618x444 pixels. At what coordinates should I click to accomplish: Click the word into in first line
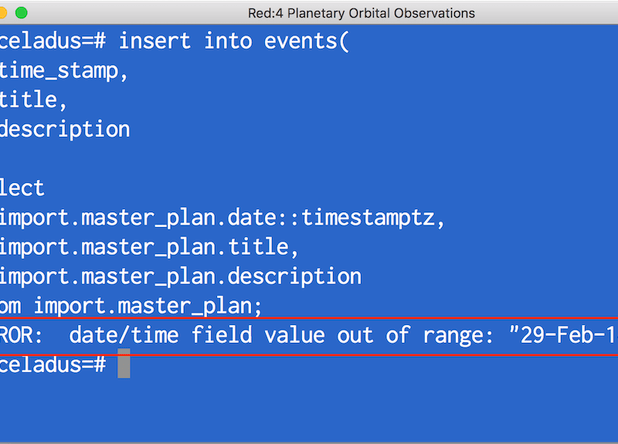click(x=228, y=41)
